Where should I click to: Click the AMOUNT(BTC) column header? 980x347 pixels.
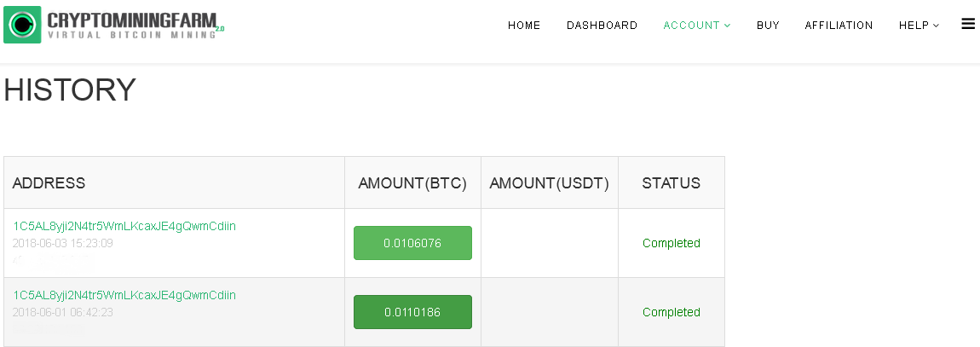[x=412, y=183]
